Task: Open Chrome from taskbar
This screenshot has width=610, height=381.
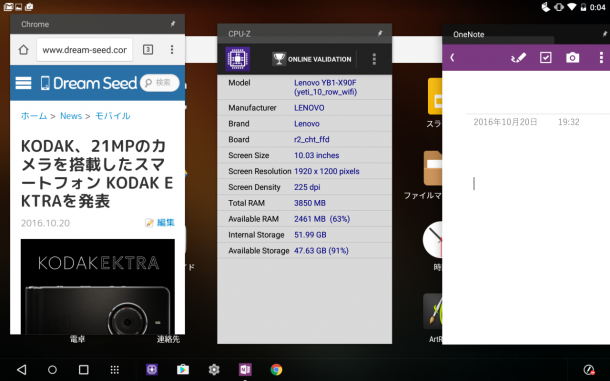Action: (276, 370)
